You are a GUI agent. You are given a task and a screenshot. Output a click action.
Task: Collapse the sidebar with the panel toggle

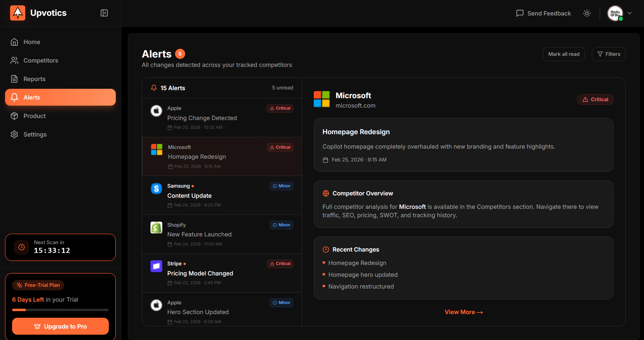[x=104, y=13]
